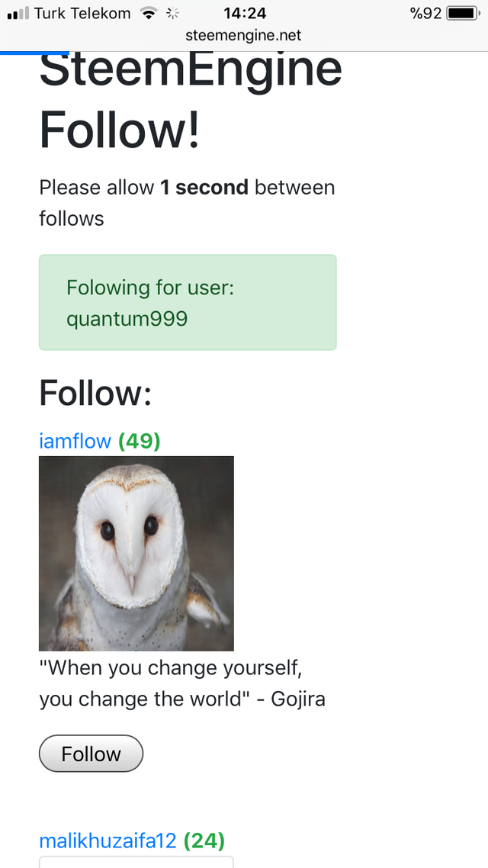This screenshot has height=868, width=488.
Task: Tap the cellular signal bars icon
Action: point(17,13)
